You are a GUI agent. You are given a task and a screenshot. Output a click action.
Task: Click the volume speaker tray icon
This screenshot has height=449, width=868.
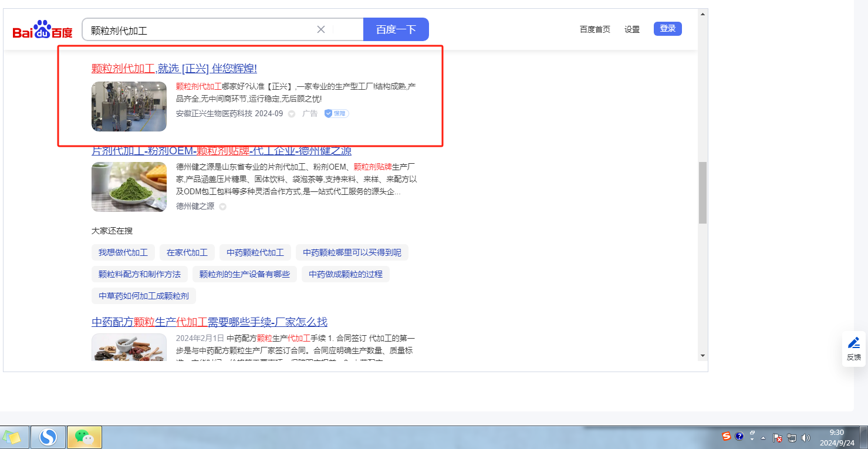click(x=805, y=438)
